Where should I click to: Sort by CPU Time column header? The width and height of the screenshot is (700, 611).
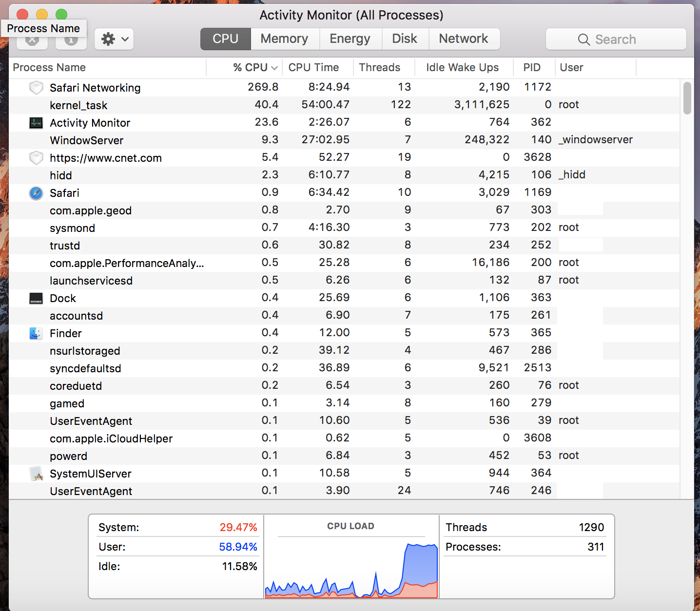317,67
